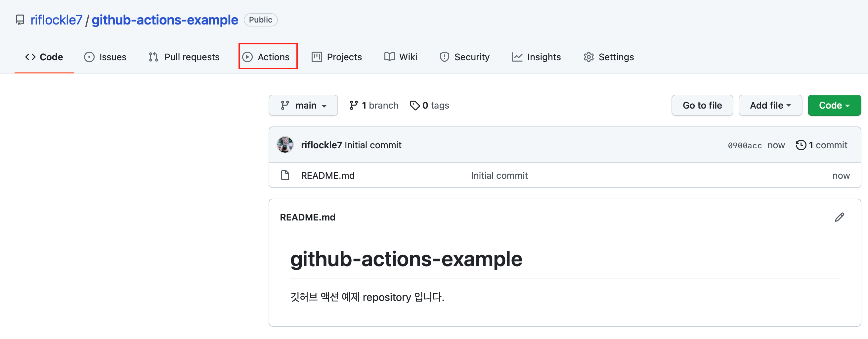Edit README with the pencil icon

(840, 217)
